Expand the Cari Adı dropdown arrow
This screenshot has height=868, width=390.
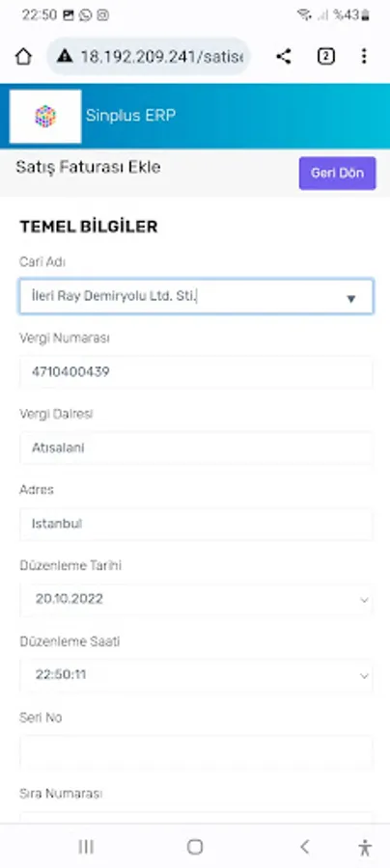[350, 299]
